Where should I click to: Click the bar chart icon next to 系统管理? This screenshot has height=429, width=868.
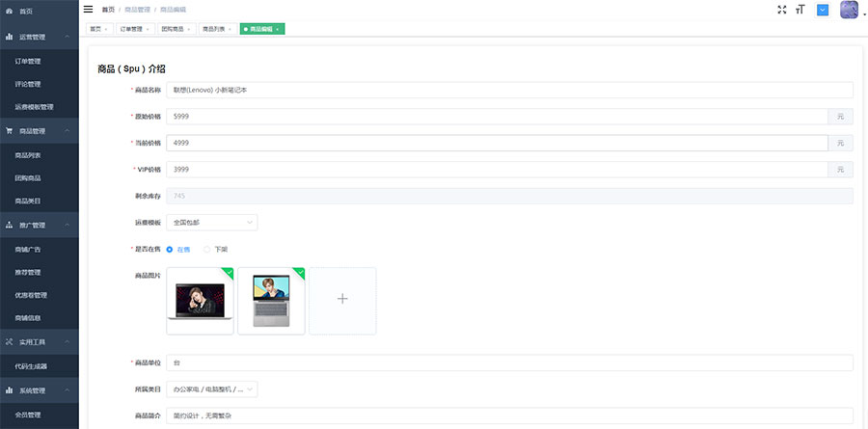tap(9, 390)
